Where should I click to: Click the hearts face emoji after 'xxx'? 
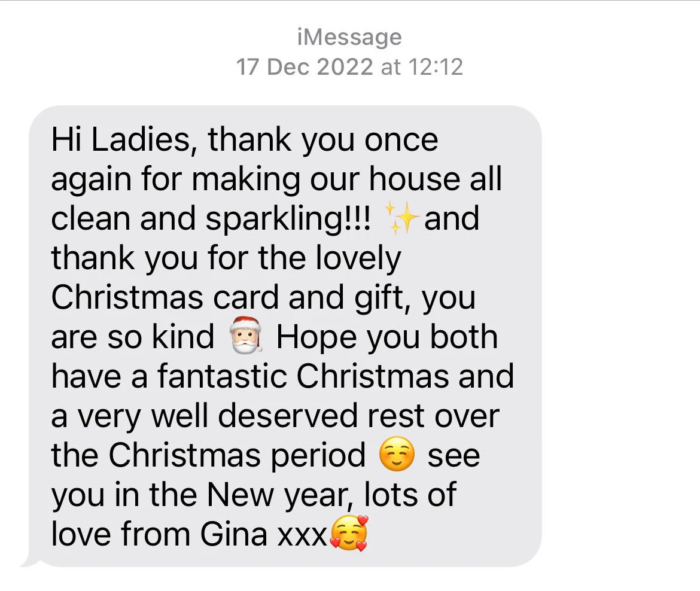coord(349,532)
